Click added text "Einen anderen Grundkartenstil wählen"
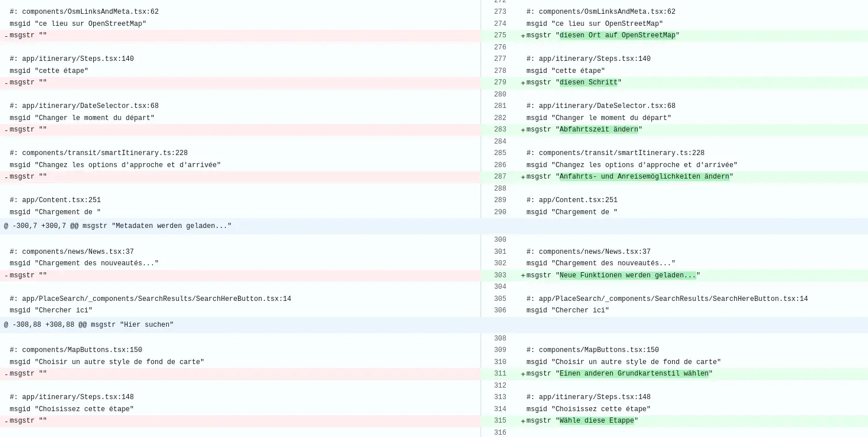This screenshot has height=437, width=868. click(633, 374)
